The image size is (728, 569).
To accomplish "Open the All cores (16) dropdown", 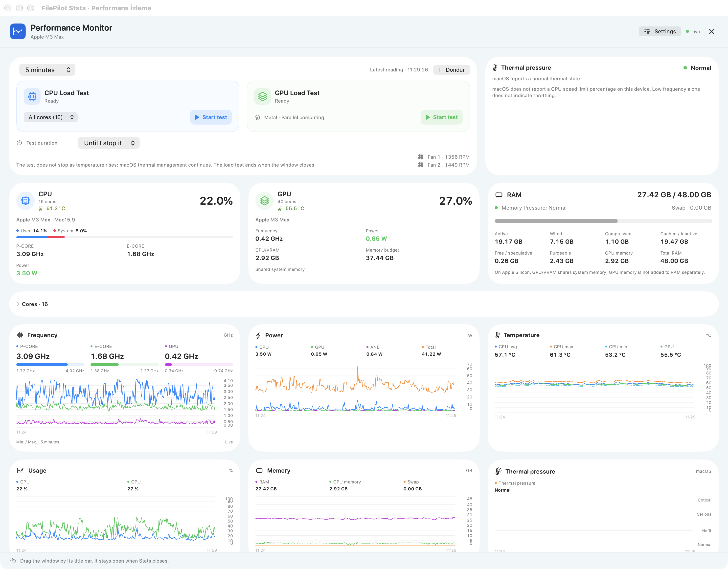I will (51, 117).
